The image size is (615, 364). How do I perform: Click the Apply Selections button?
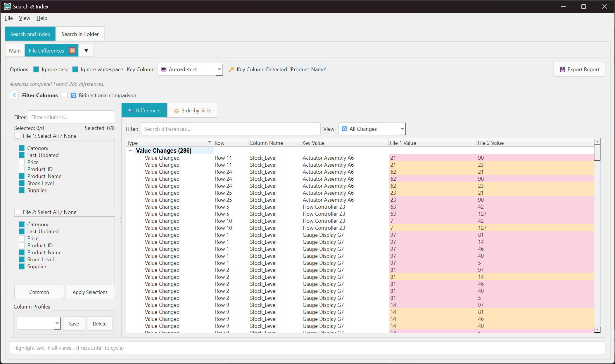[90, 292]
